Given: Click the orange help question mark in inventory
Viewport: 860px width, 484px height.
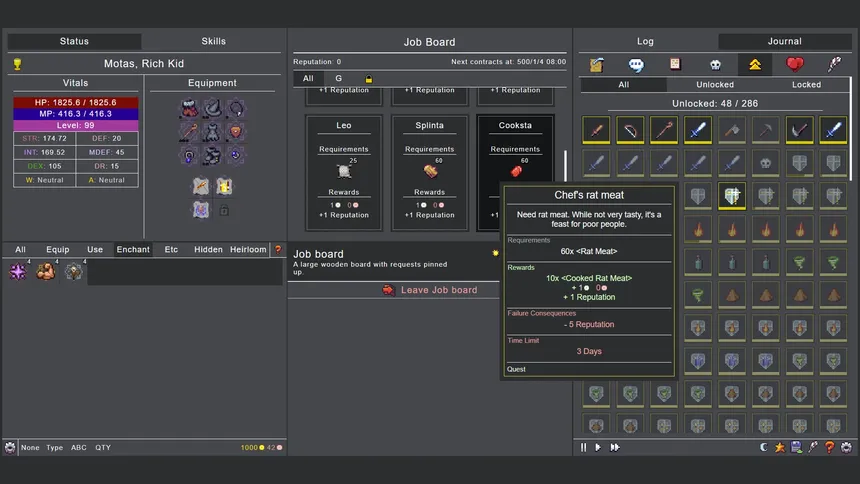Looking at the screenshot, I should point(278,250).
